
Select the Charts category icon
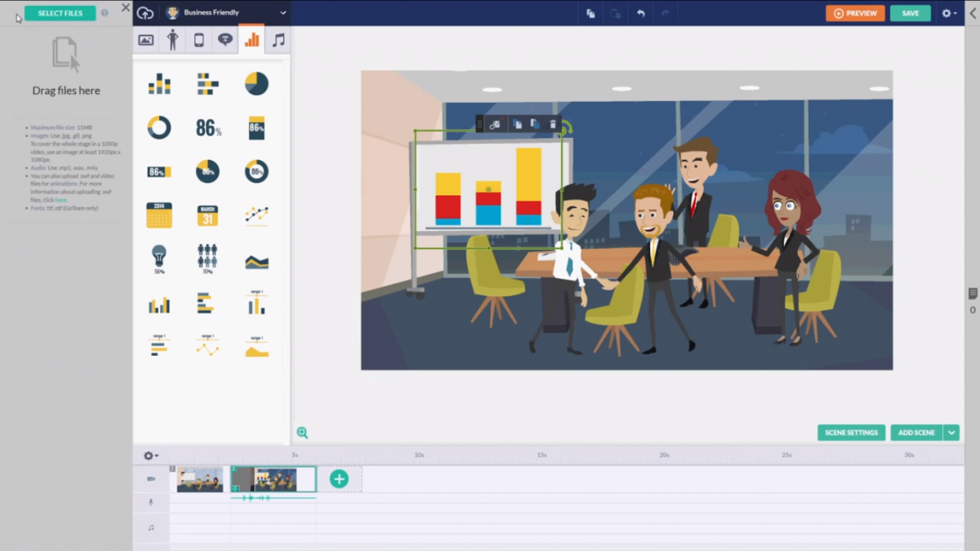click(x=252, y=38)
